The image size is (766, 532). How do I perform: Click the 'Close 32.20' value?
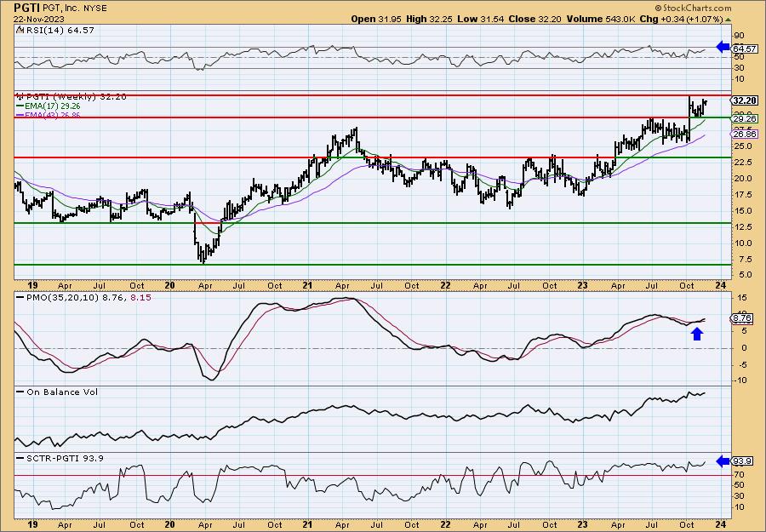(534, 19)
